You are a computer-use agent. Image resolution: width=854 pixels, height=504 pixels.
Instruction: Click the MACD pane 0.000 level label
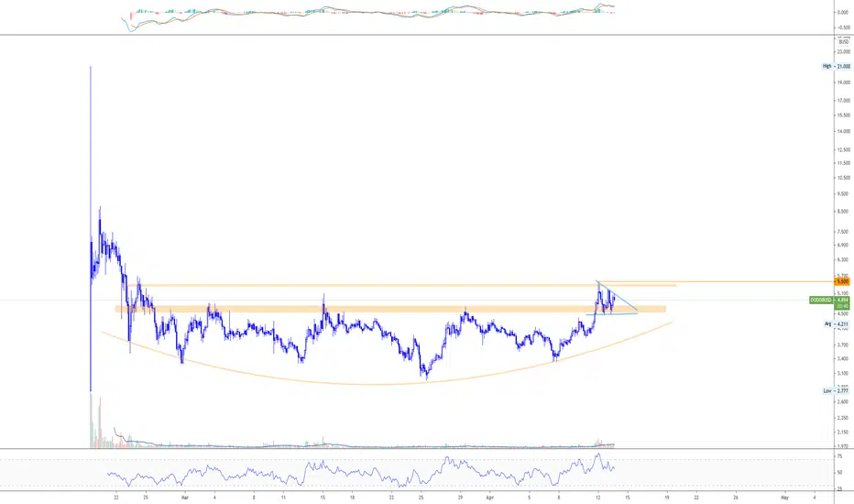coord(843,12)
